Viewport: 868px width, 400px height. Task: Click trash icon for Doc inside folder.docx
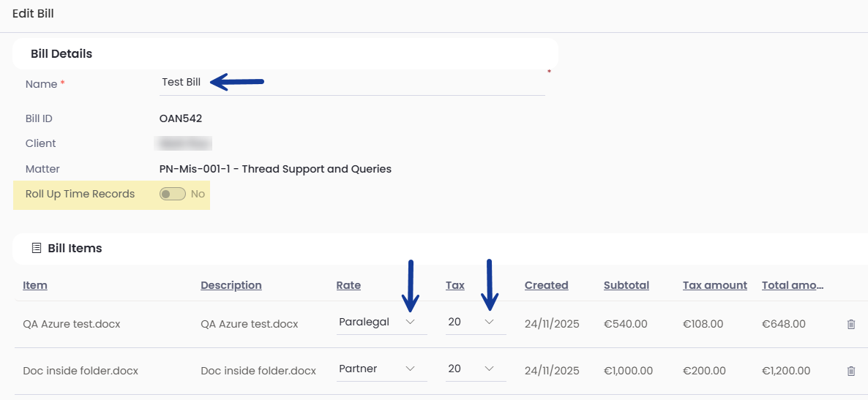(x=850, y=371)
